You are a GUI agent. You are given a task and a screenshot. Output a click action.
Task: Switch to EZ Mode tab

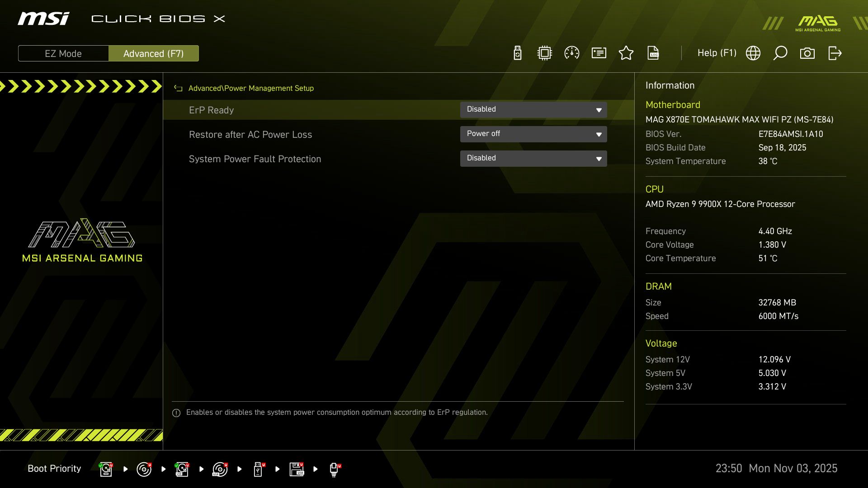[63, 53]
